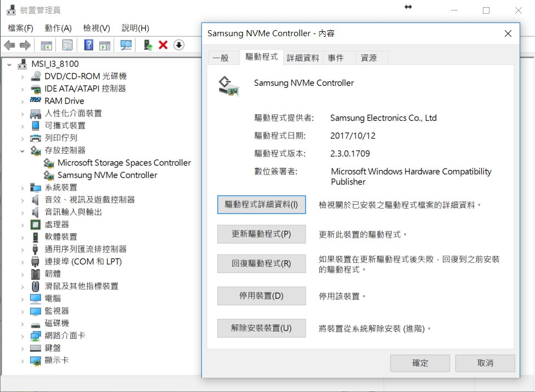Expand the DVD/CD-ROM 光碟機 category

22,77
